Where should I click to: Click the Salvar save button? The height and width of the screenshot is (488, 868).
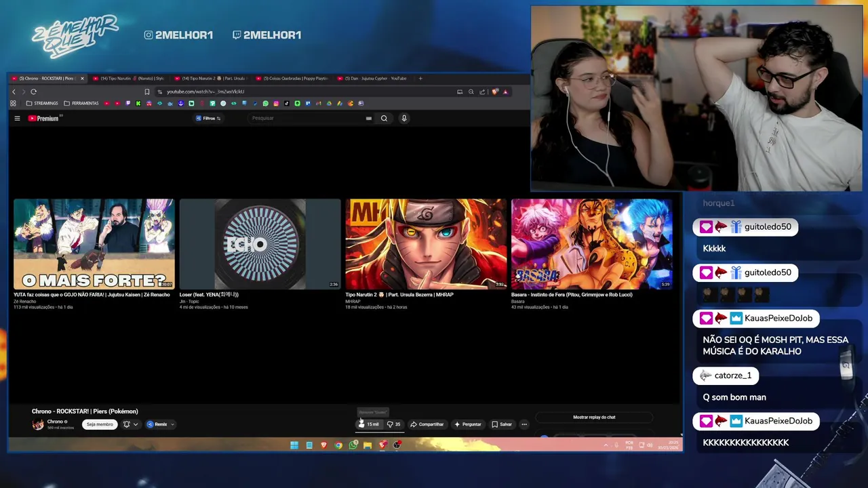[x=502, y=424]
